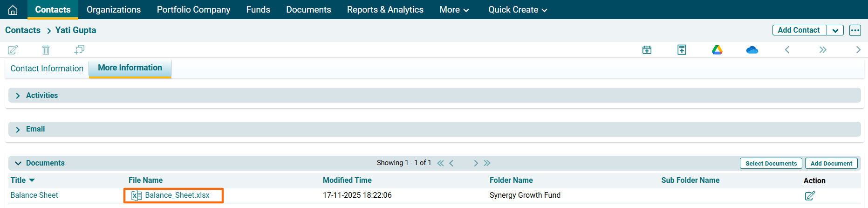
Task: Click the calendar add activity icon
Action: (647, 50)
